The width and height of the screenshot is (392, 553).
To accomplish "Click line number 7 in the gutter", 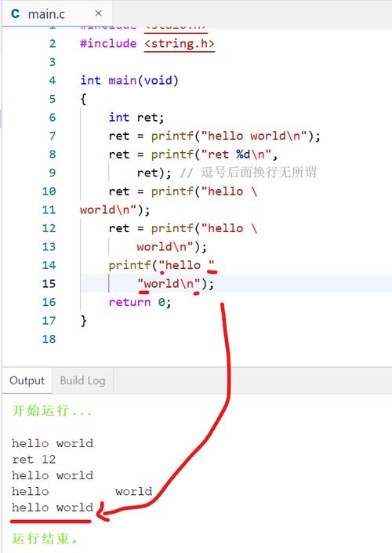I will (53, 136).
